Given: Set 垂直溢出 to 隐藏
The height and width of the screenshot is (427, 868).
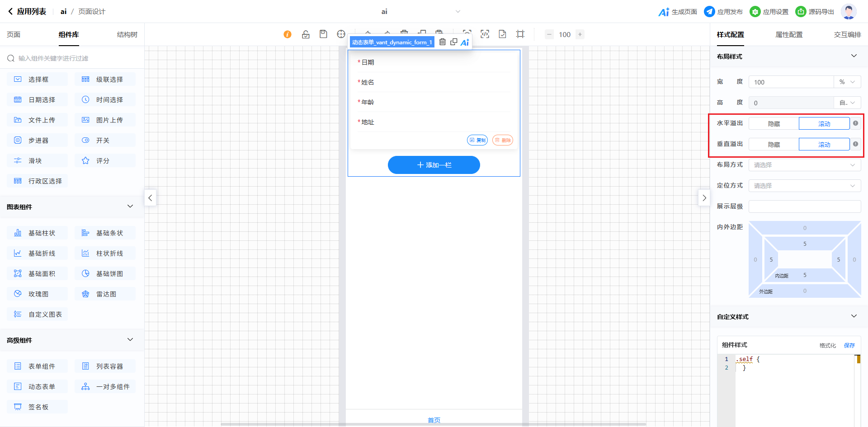Looking at the screenshot, I should coord(774,145).
